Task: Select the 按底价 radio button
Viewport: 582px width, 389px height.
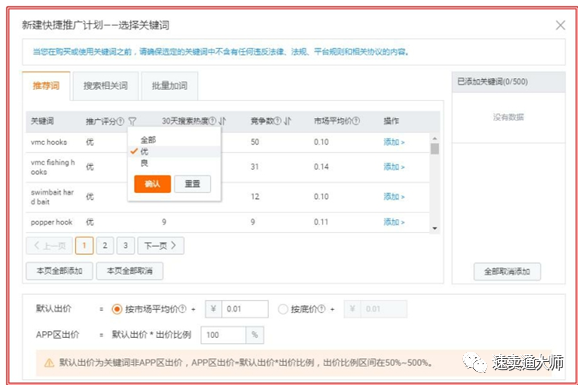Action: [x=283, y=309]
